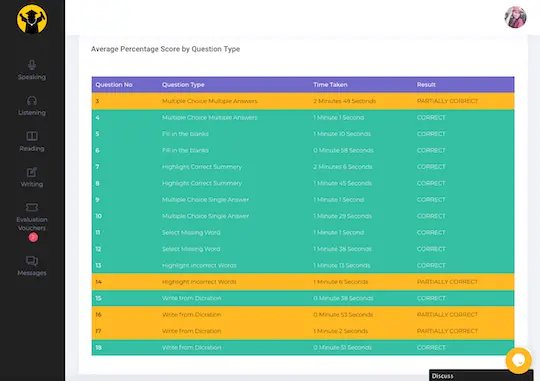
Task: Click Highlight Incorrect Words in row 13
Action: 199,265
